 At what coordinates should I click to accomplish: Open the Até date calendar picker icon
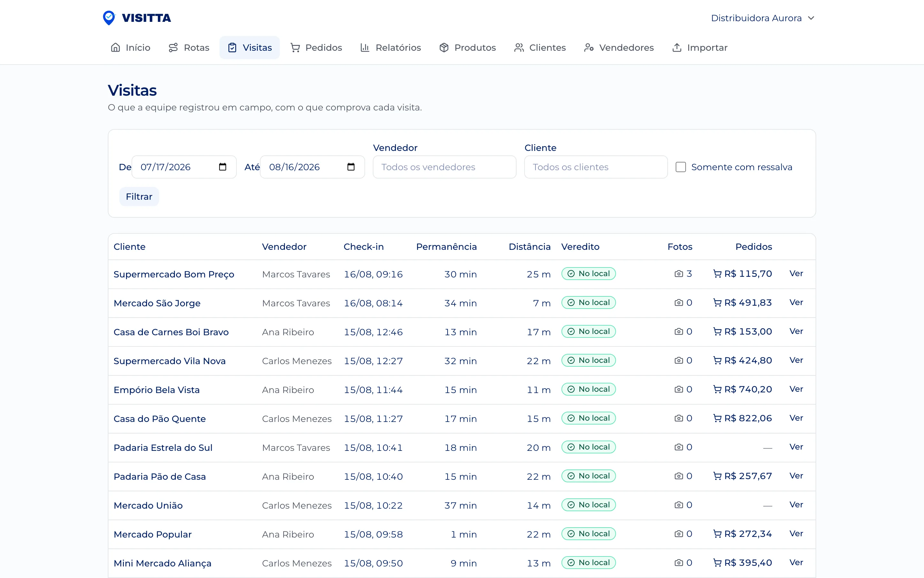351,167
